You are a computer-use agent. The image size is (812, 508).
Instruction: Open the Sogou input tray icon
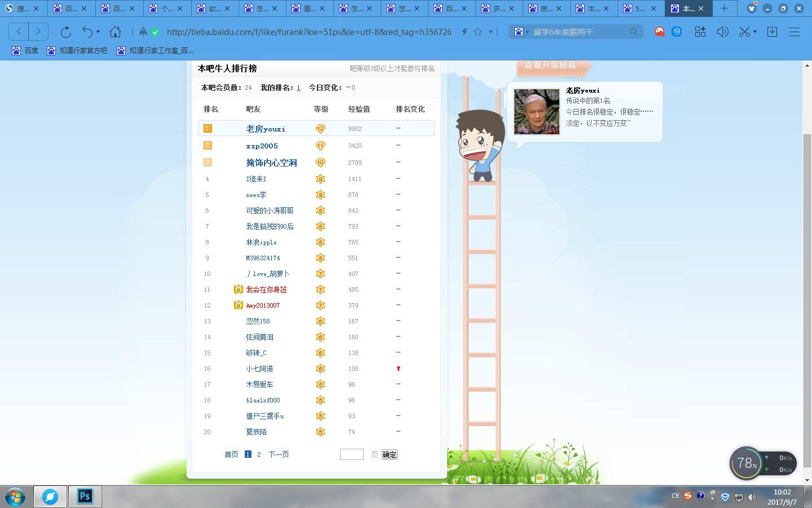(x=687, y=497)
